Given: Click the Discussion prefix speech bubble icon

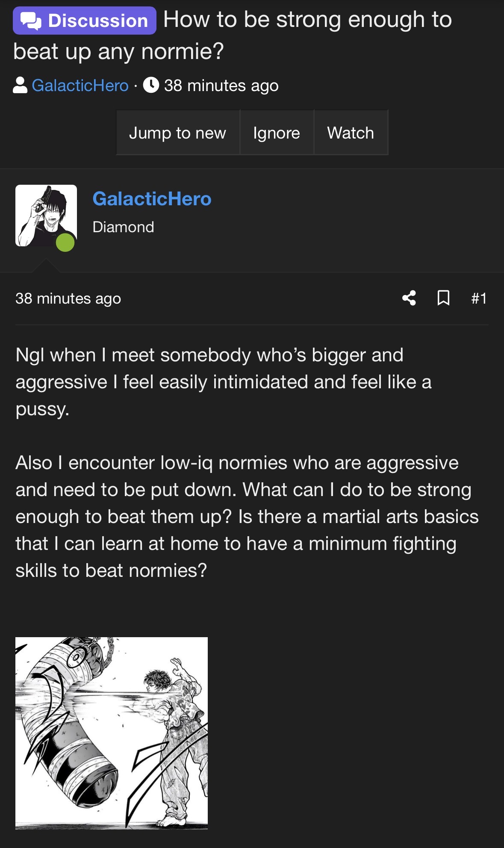Looking at the screenshot, I should coord(31,21).
